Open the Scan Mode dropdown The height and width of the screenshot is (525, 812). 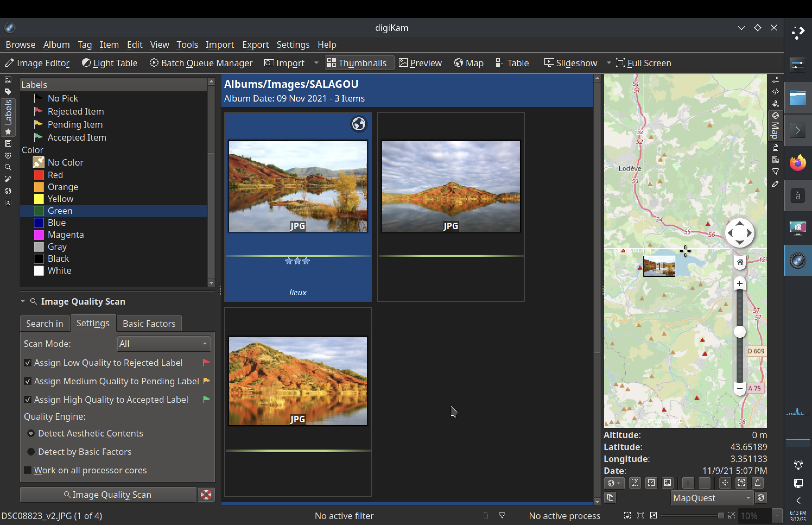164,344
